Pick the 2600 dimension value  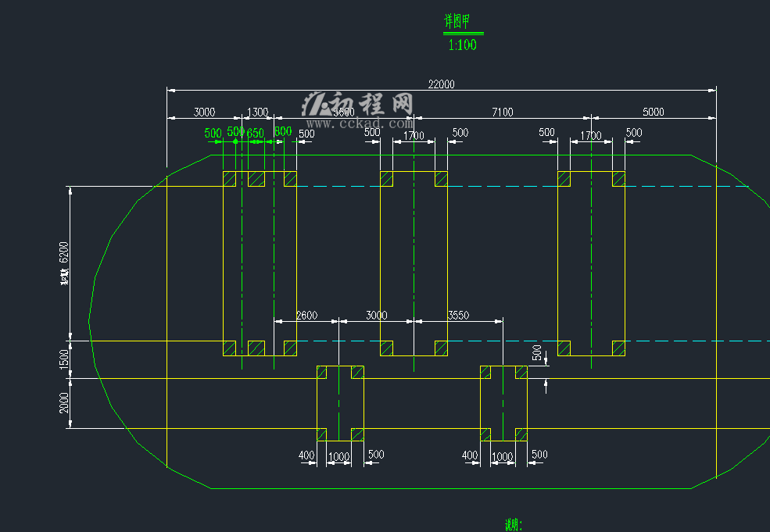click(x=307, y=315)
